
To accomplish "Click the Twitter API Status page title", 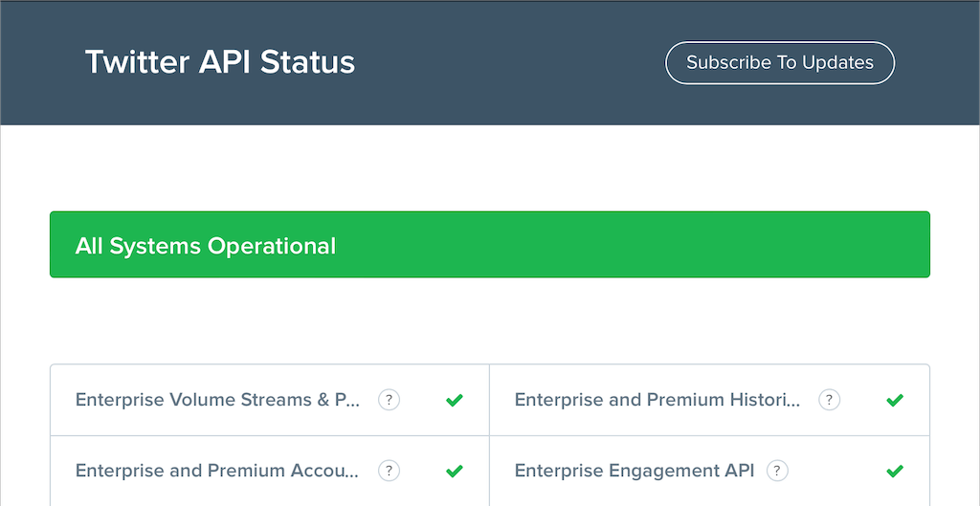I will [220, 62].
